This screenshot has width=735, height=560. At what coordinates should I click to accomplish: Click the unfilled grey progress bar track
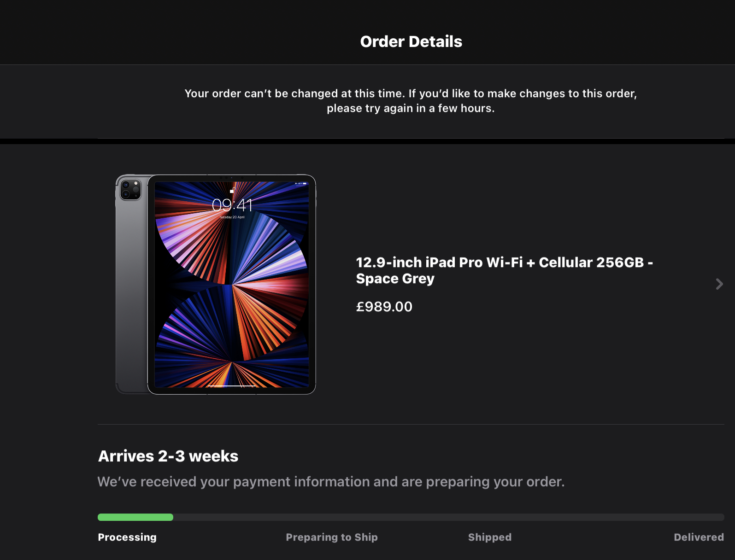tap(448, 517)
